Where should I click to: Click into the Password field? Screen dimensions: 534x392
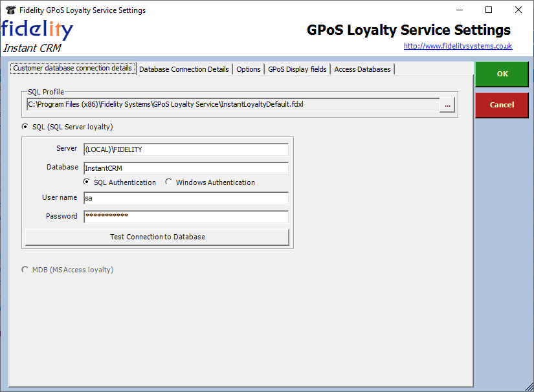pyautogui.click(x=186, y=217)
